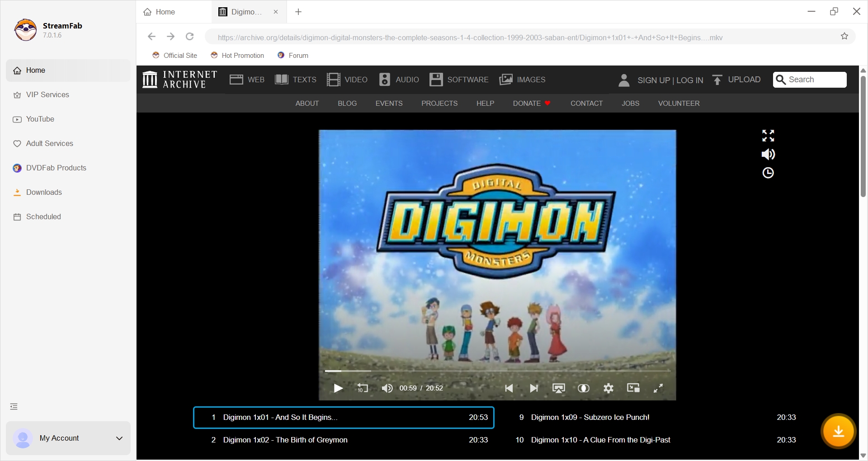Open the video player settings gear
This screenshot has height=461, width=868.
(609, 388)
